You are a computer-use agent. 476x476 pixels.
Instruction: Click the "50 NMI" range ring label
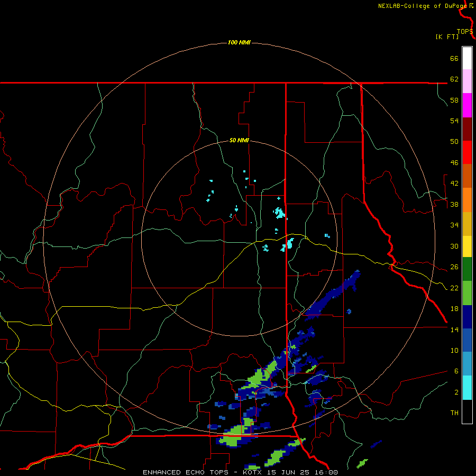tap(239, 140)
